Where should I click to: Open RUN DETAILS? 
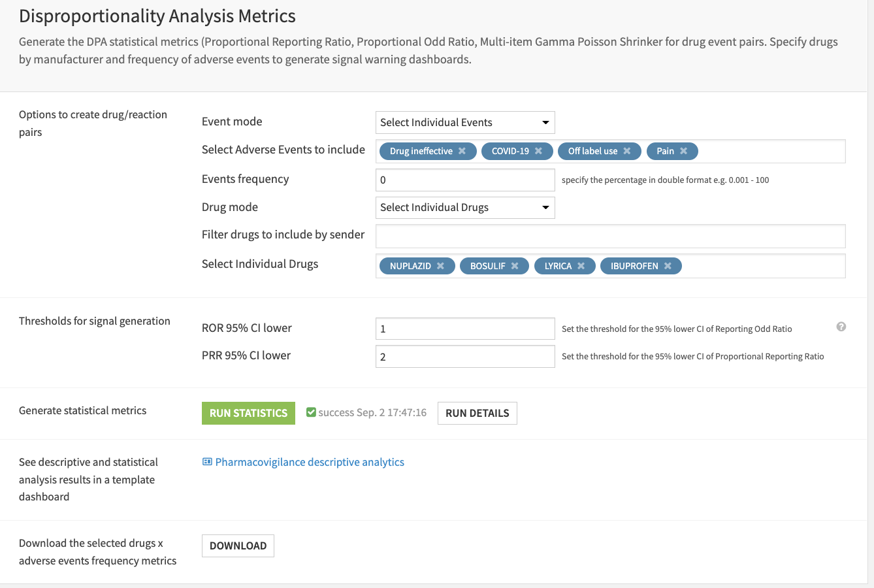(x=477, y=413)
